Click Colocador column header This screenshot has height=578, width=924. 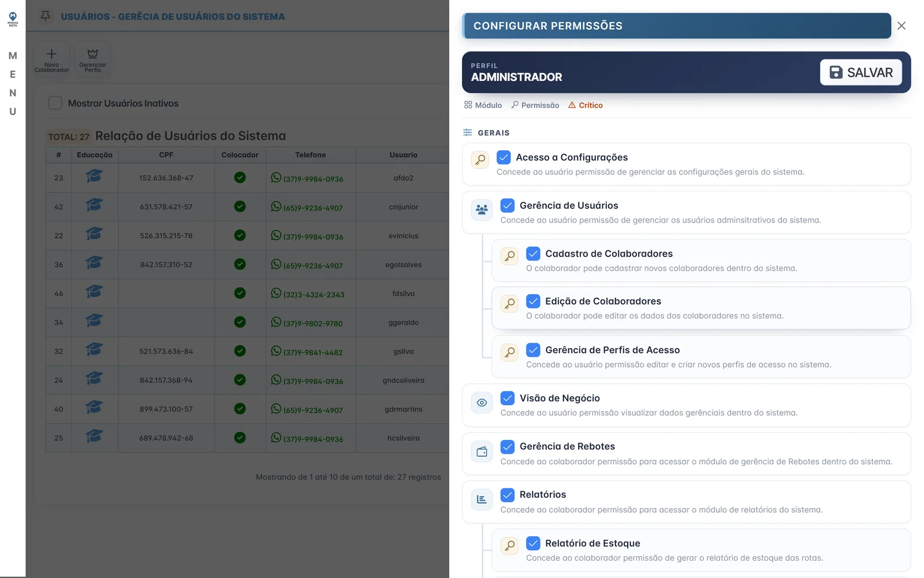click(x=240, y=155)
